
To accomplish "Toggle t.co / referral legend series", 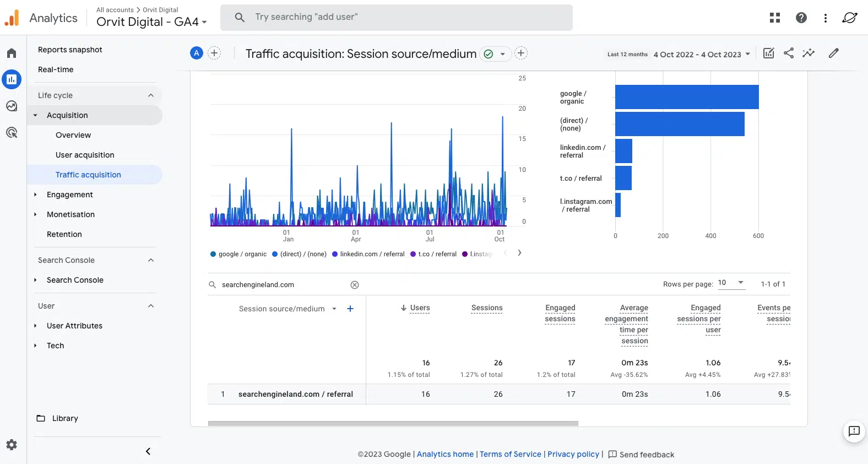I will 434,254.
